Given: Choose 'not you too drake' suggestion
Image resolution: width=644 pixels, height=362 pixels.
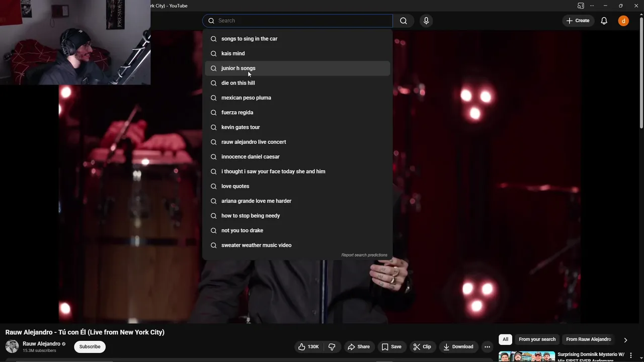Looking at the screenshot, I should click(297, 230).
